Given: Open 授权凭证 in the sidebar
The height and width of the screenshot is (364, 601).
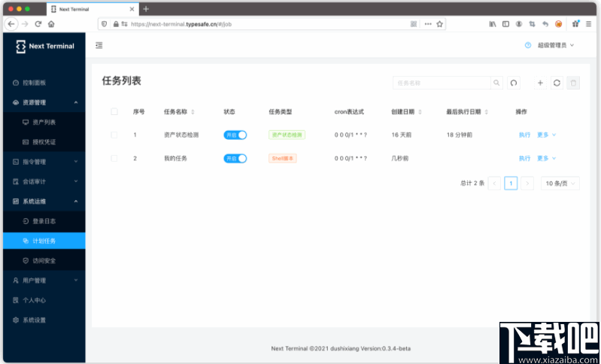Looking at the screenshot, I should [x=44, y=142].
